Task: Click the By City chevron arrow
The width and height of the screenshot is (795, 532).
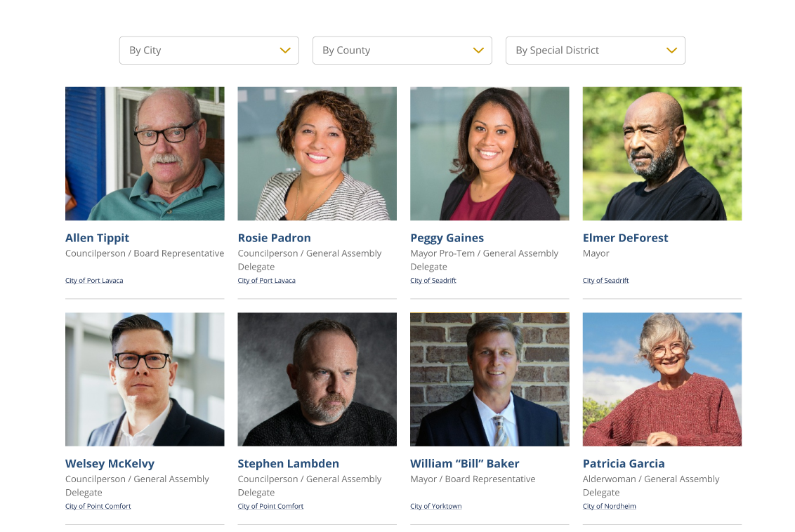Action: [285, 50]
